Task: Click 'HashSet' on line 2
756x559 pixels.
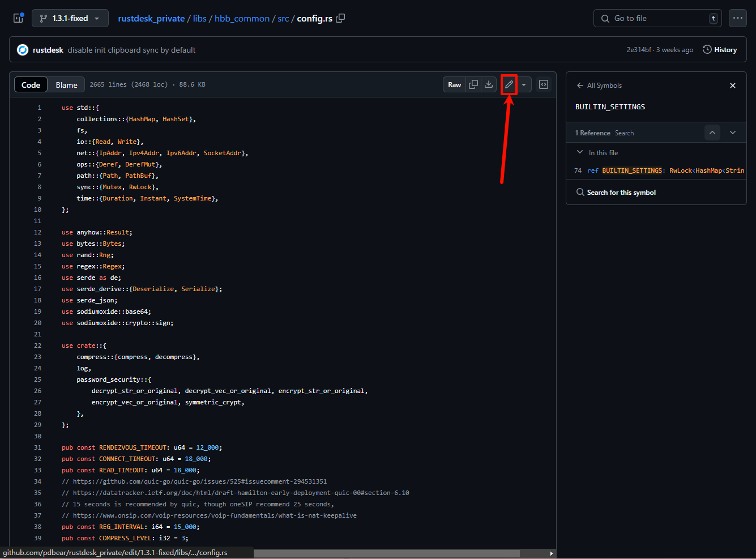Action: tap(176, 119)
